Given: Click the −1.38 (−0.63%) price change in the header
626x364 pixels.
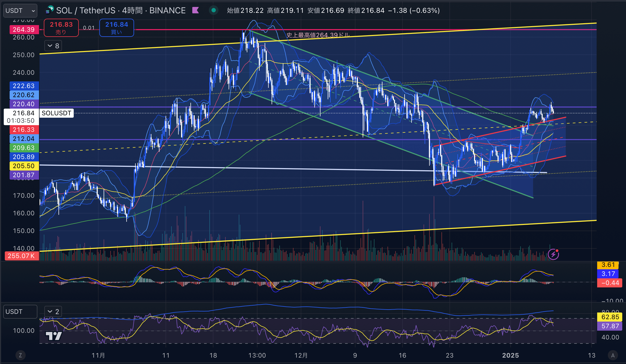Looking at the screenshot, I should [414, 10].
